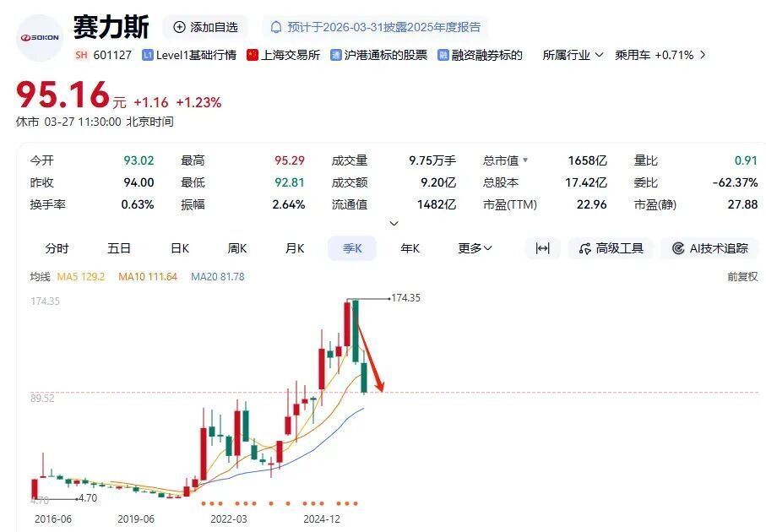
Task: Click the margin trading target badge icon
Action: pyautogui.click(x=443, y=55)
